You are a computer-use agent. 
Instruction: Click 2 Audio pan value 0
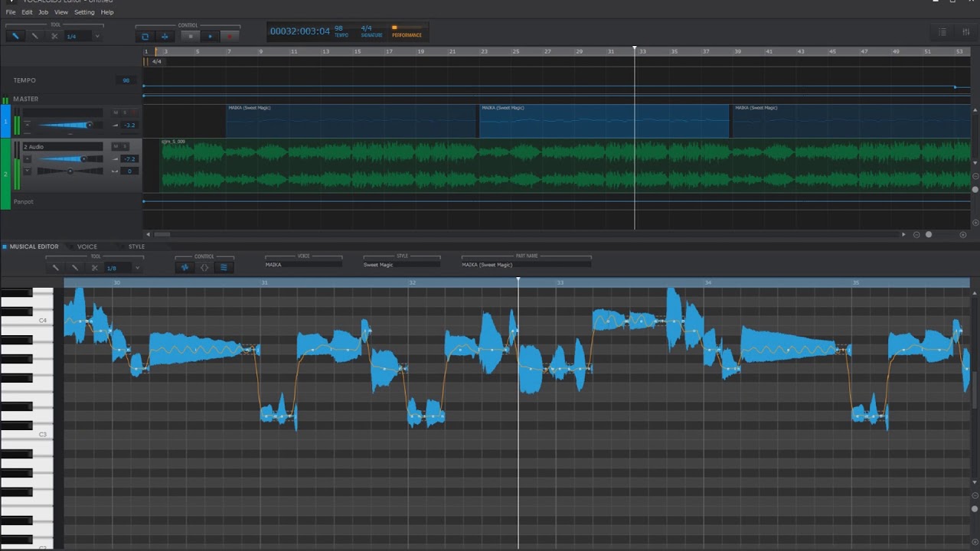point(129,171)
